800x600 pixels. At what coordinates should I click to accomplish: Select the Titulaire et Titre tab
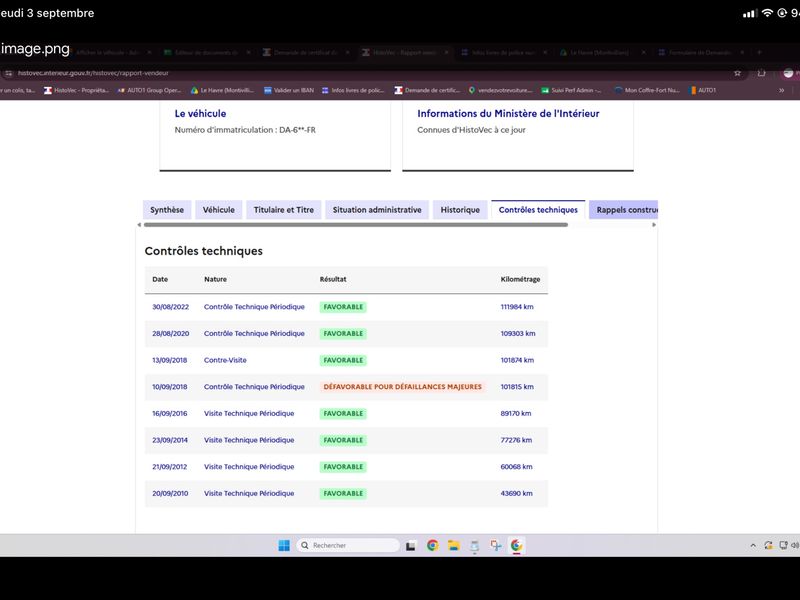click(284, 210)
